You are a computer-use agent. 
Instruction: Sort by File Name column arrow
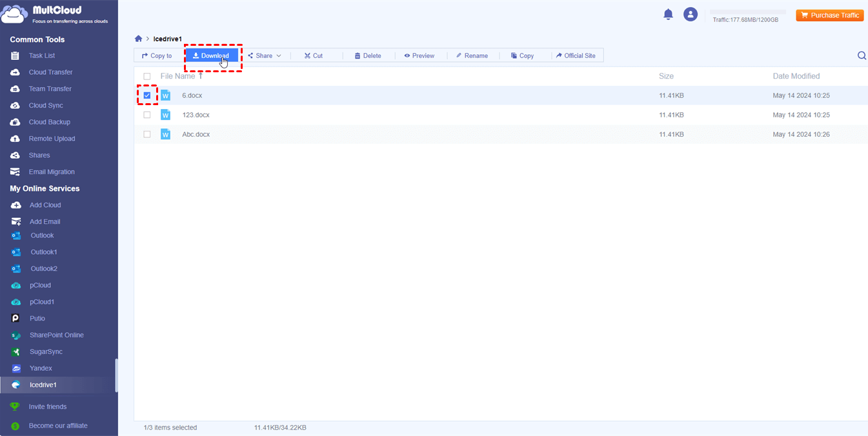click(x=201, y=76)
